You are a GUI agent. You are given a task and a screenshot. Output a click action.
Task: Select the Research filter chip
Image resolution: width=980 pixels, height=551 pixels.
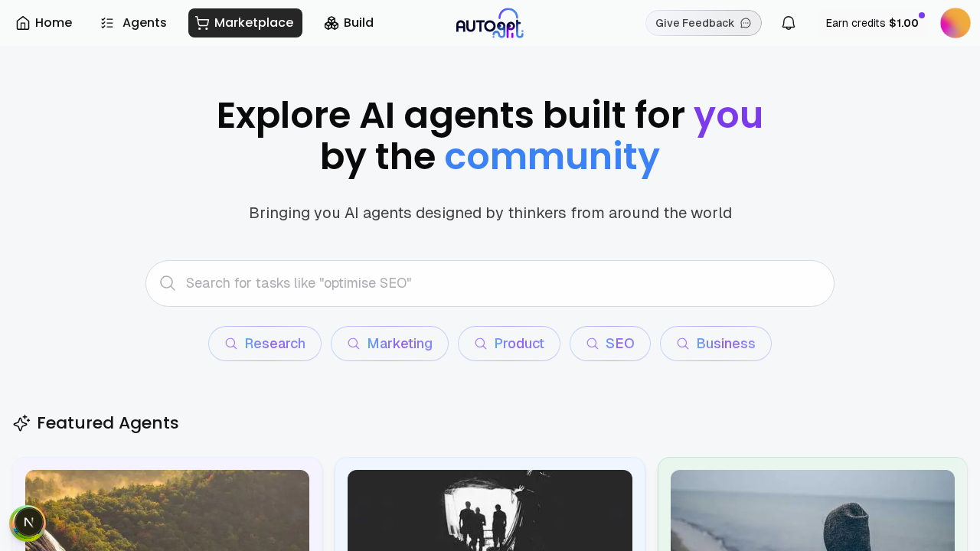(x=265, y=344)
